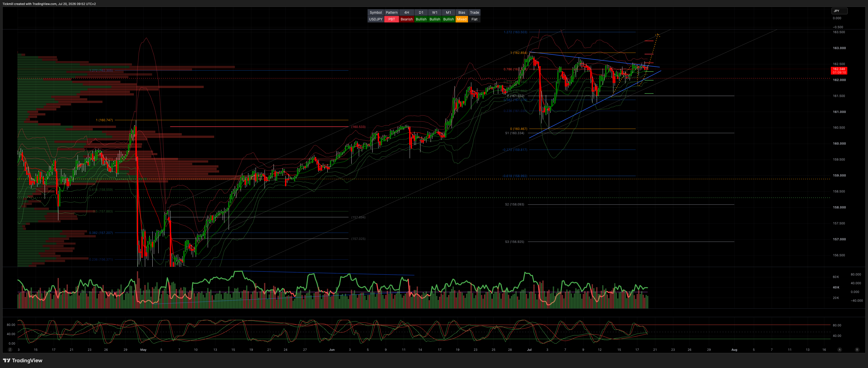Click the M1 column header

point(448,12)
